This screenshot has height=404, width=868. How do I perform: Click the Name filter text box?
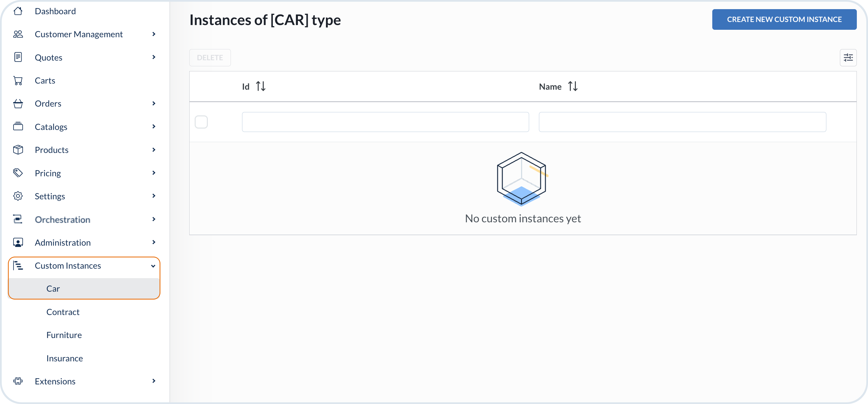(682, 122)
